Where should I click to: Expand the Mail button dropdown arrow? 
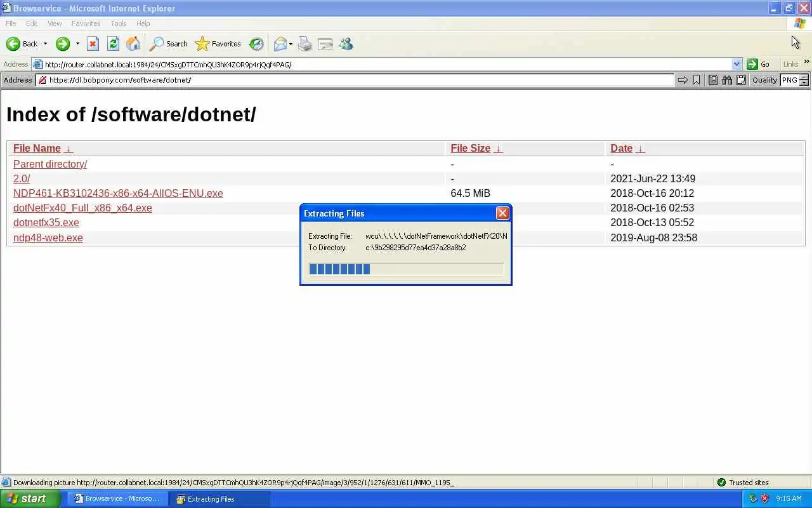point(291,44)
